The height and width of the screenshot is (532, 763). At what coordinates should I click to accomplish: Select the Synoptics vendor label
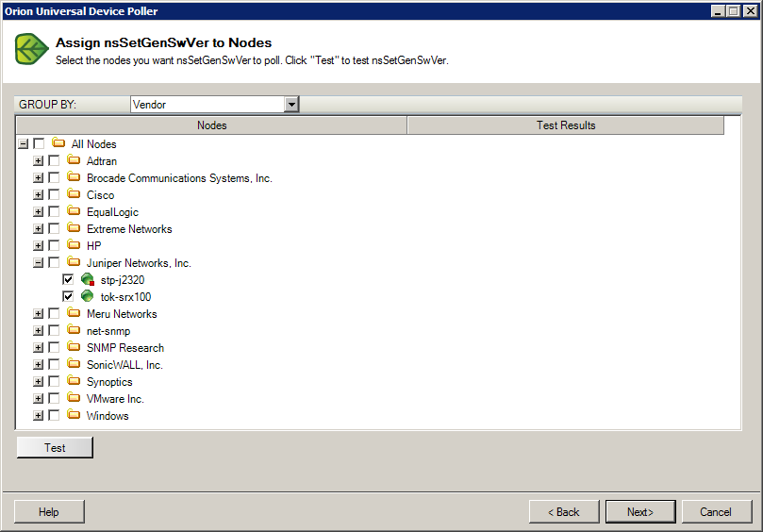[109, 382]
